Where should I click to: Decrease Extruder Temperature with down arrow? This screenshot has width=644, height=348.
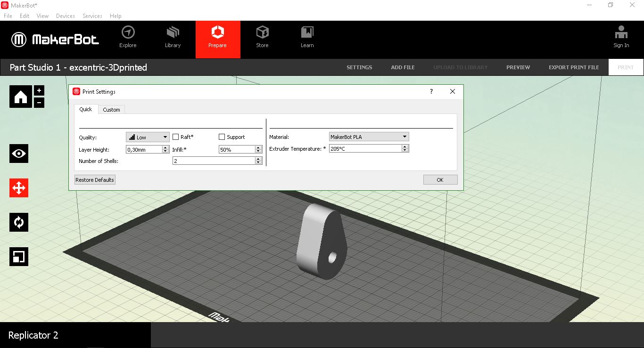click(405, 150)
